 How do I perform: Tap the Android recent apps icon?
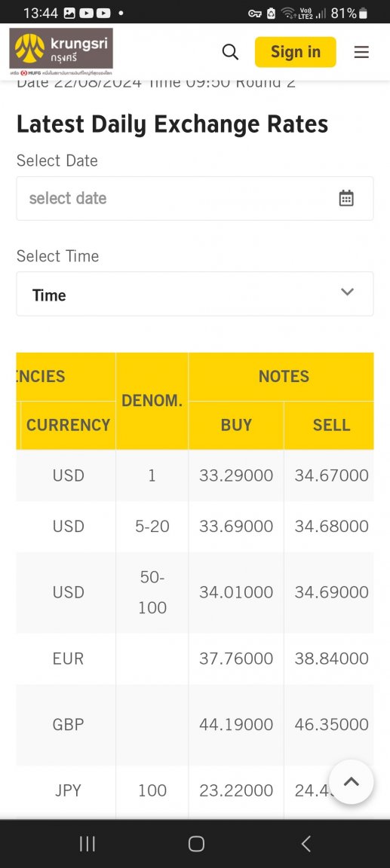click(x=87, y=844)
